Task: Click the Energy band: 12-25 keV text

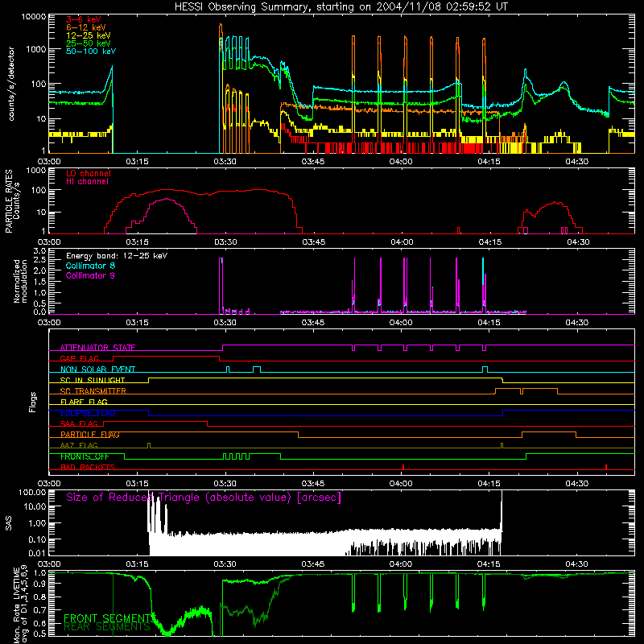Action: click(117, 256)
